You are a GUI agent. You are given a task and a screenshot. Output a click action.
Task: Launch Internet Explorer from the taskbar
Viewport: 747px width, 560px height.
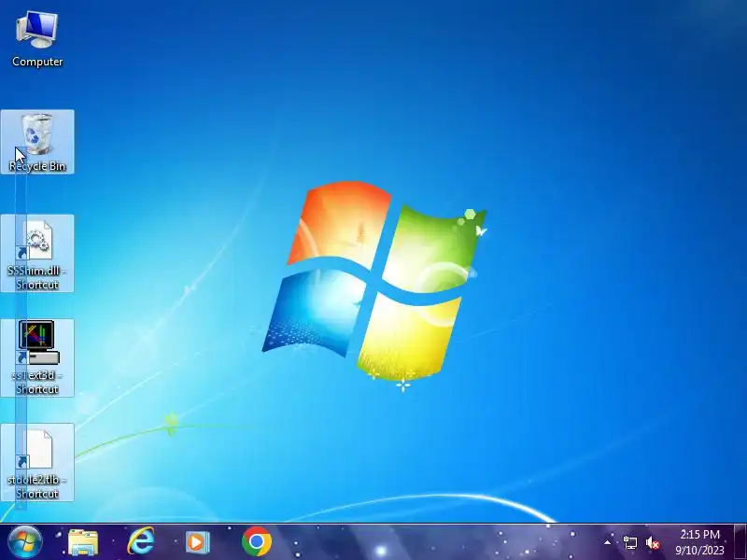tap(141, 541)
